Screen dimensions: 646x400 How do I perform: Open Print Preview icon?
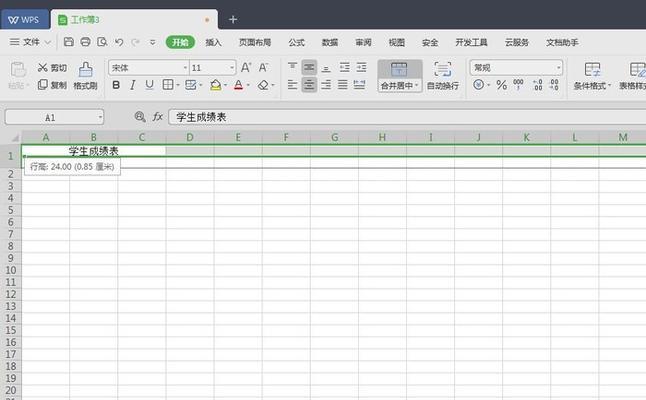click(x=102, y=42)
